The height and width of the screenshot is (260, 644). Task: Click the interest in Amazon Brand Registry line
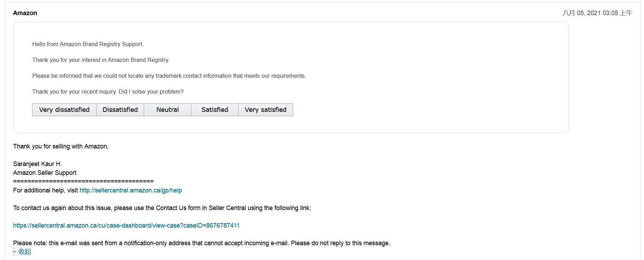coord(101,60)
